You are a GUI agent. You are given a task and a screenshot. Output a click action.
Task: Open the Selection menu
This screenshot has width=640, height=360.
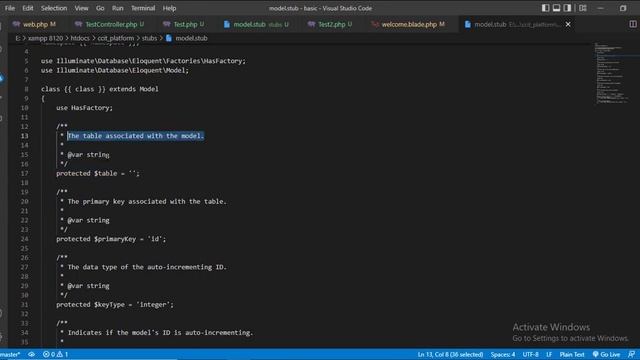[x=54, y=8]
